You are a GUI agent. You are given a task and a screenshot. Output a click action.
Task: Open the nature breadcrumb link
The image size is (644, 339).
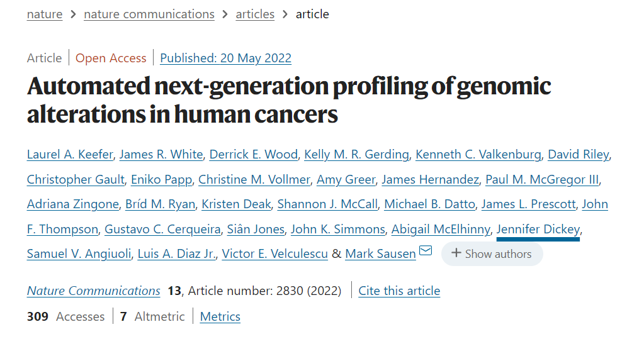click(45, 14)
